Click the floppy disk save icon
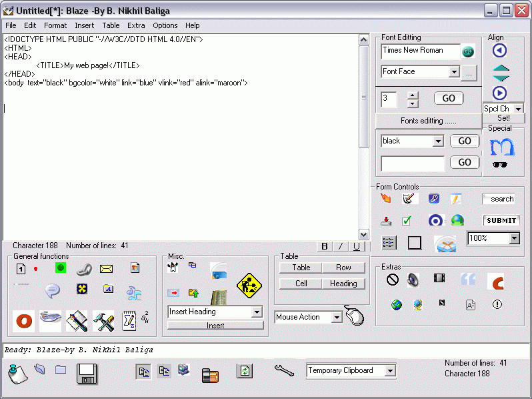Image resolution: width=532 pixels, height=399 pixels. coord(87,374)
